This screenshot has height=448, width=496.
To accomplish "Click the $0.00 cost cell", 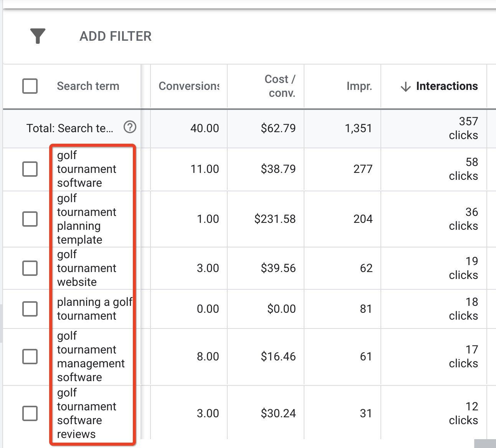I will tap(281, 309).
